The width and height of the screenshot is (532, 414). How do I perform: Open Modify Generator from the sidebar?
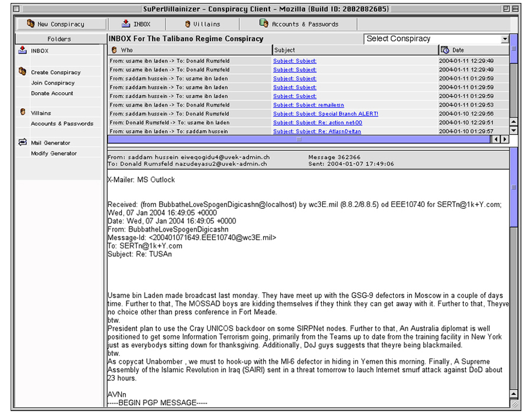54,153
